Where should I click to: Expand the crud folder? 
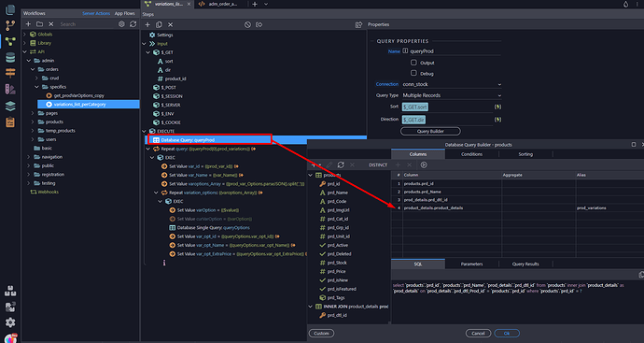coord(36,79)
